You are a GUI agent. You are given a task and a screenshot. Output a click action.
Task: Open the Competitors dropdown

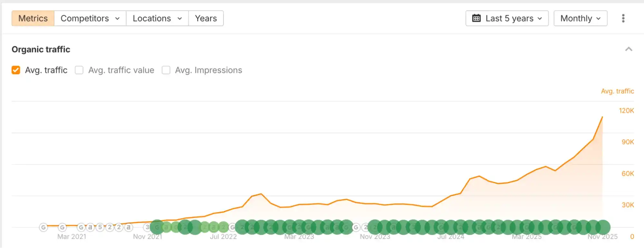click(90, 18)
